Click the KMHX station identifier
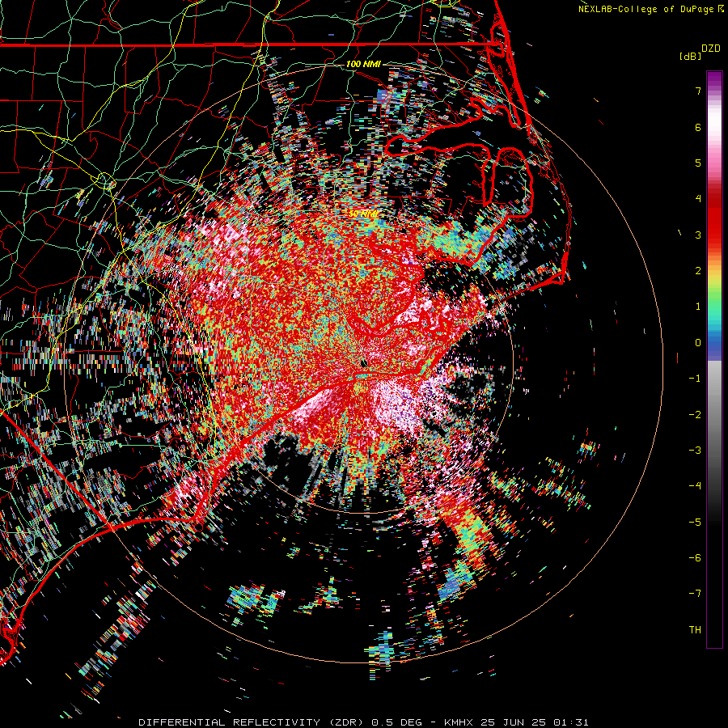The width and height of the screenshot is (728, 728). 459,722
